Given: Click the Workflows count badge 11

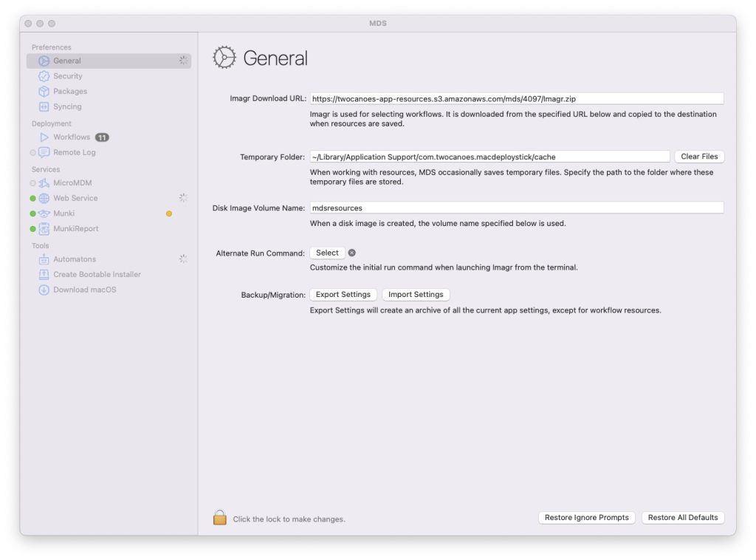Looking at the screenshot, I should [x=102, y=137].
